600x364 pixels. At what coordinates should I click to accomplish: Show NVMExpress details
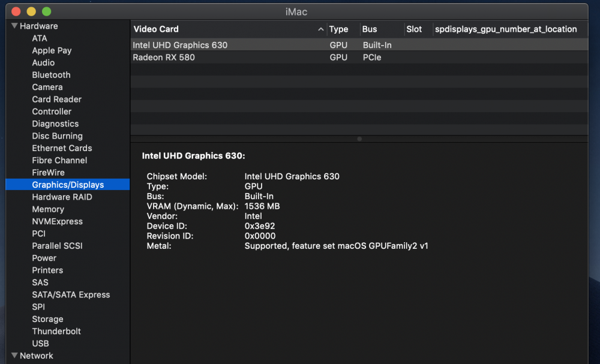(x=58, y=221)
